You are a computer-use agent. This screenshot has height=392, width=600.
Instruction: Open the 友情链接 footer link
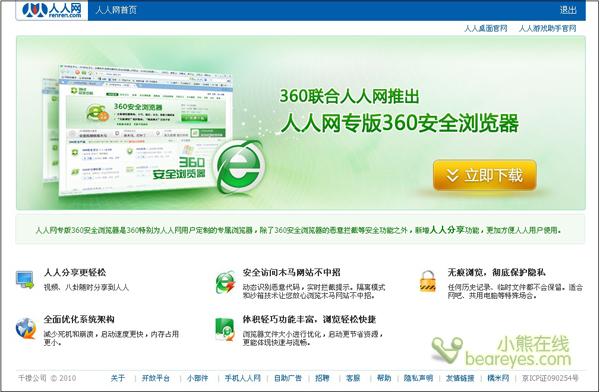460,378
